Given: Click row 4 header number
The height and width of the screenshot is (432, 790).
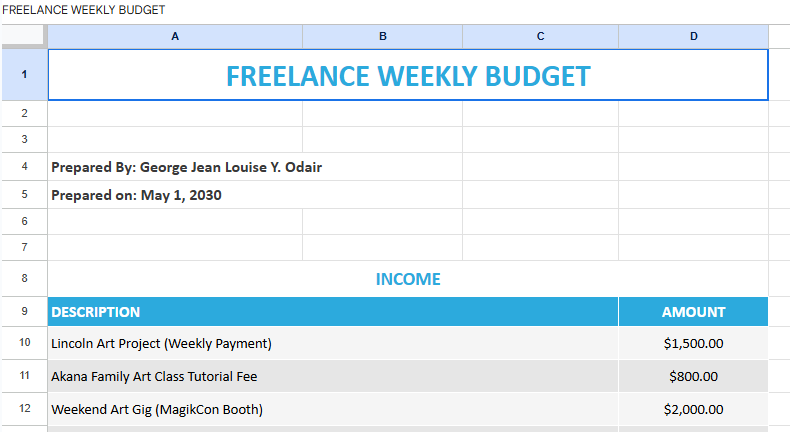Looking at the screenshot, I should (23, 167).
